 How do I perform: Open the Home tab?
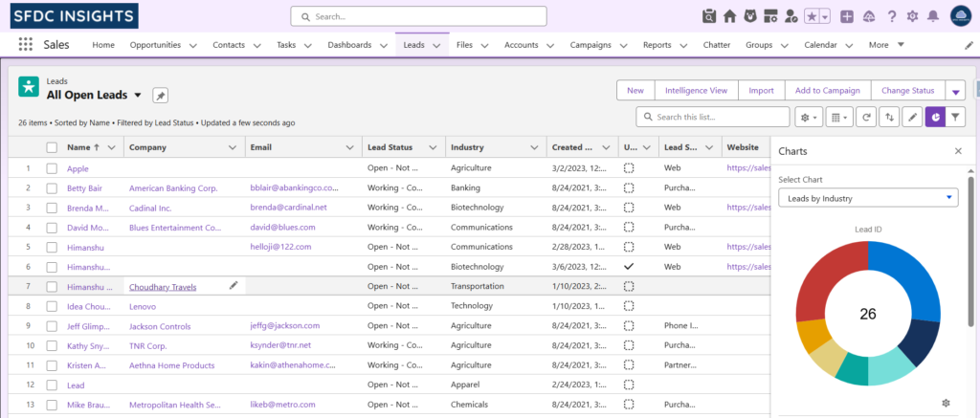103,45
